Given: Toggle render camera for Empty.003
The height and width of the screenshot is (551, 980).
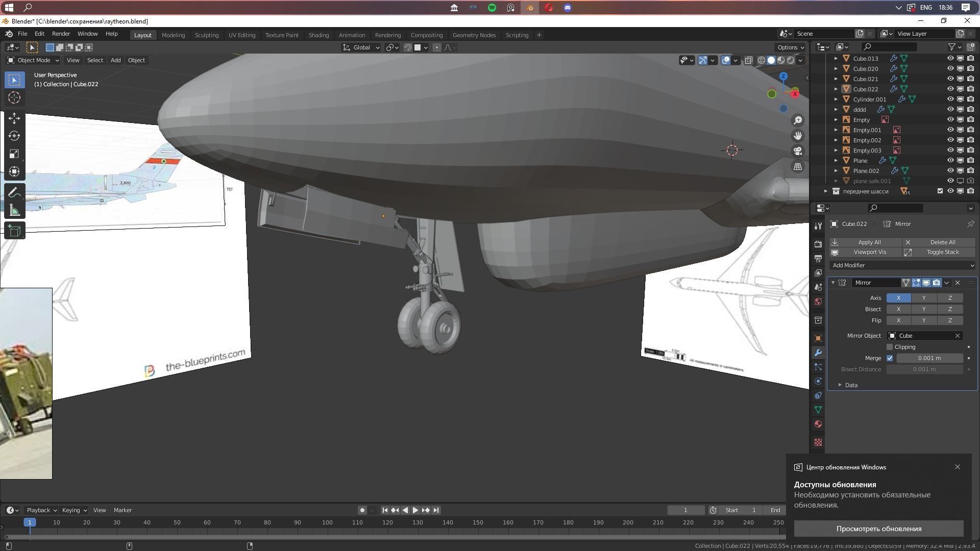Looking at the screenshot, I should click(x=970, y=150).
